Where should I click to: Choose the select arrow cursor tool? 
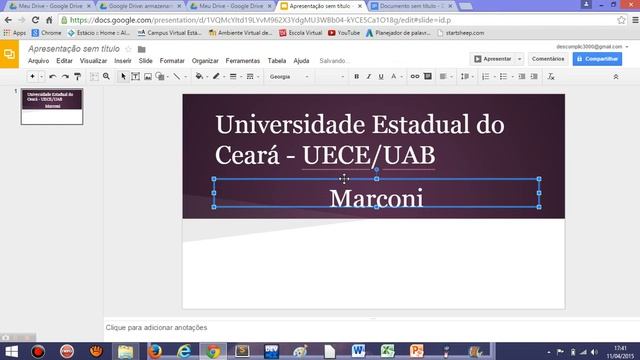[123, 76]
